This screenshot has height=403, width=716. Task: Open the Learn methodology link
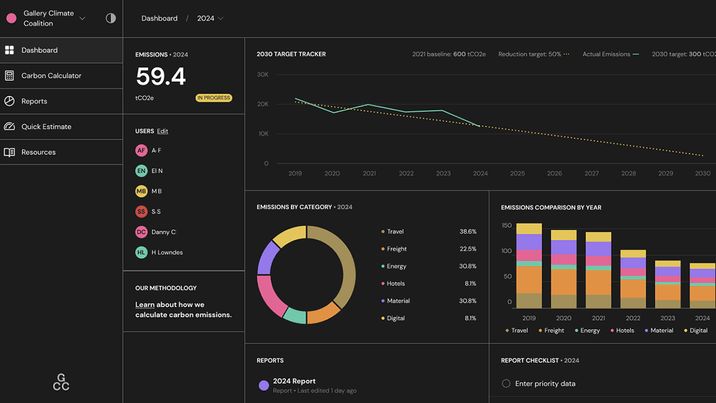click(x=145, y=304)
